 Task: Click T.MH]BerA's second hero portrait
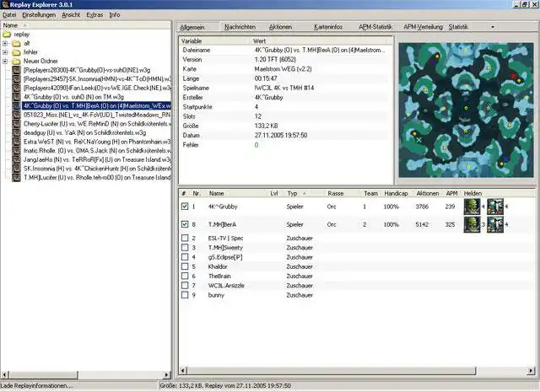495,224
